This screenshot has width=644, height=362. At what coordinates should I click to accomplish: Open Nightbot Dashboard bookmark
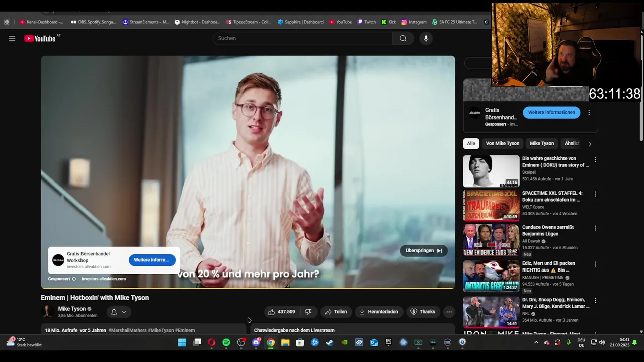[x=197, y=22]
